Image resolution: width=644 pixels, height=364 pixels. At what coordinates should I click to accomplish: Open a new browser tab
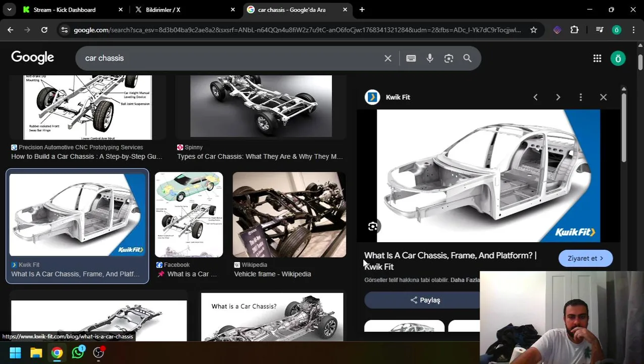pos(362,10)
